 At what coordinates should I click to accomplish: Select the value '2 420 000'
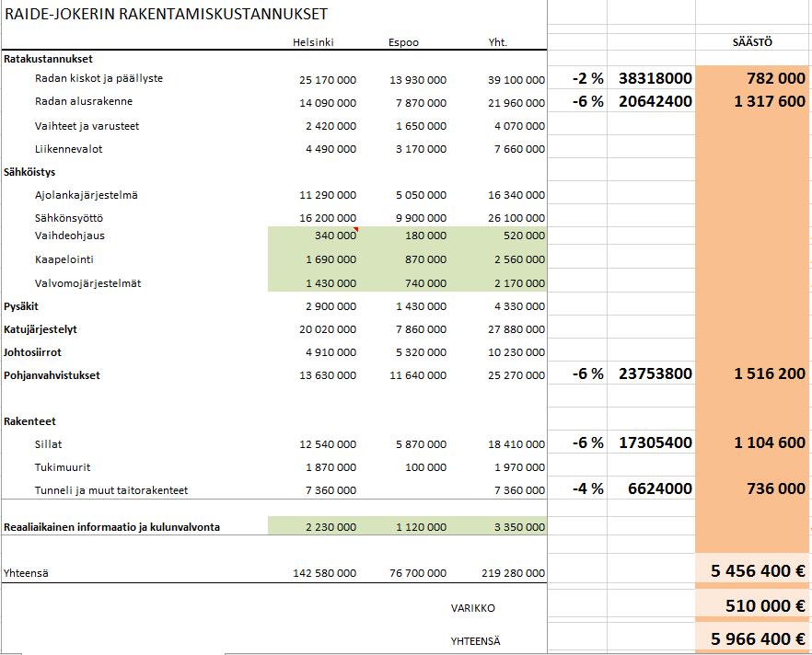[331, 126]
